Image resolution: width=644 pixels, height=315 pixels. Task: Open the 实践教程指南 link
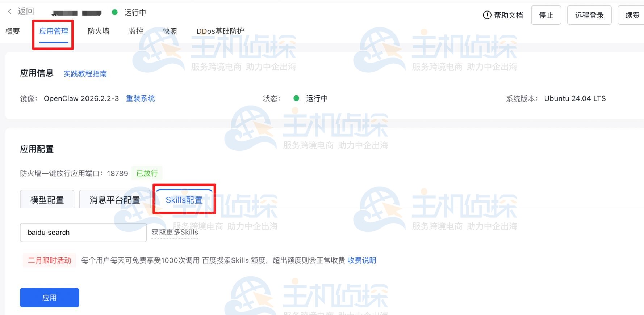(85, 74)
